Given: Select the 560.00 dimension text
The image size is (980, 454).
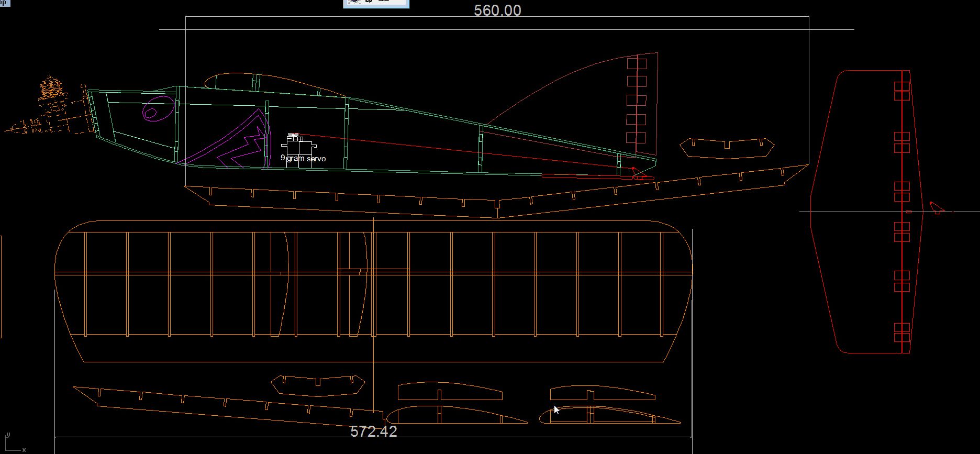Looking at the screenshot, I should (497, 10).
